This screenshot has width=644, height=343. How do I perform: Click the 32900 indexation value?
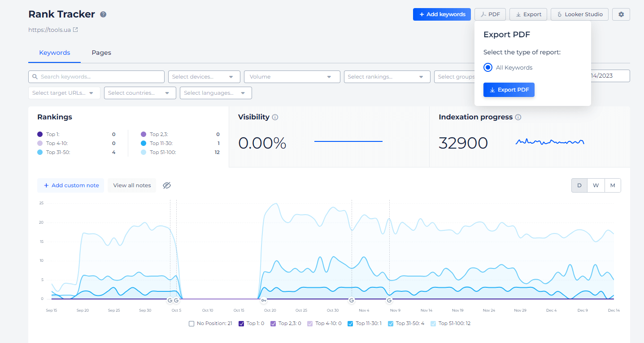[463, 143]
